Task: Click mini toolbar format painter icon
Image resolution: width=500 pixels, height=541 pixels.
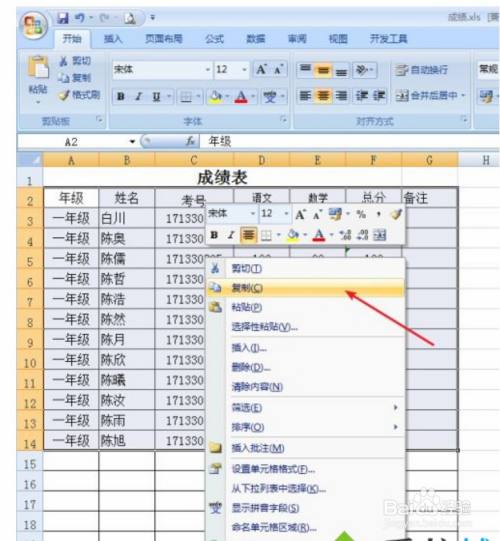Action: 396,214
